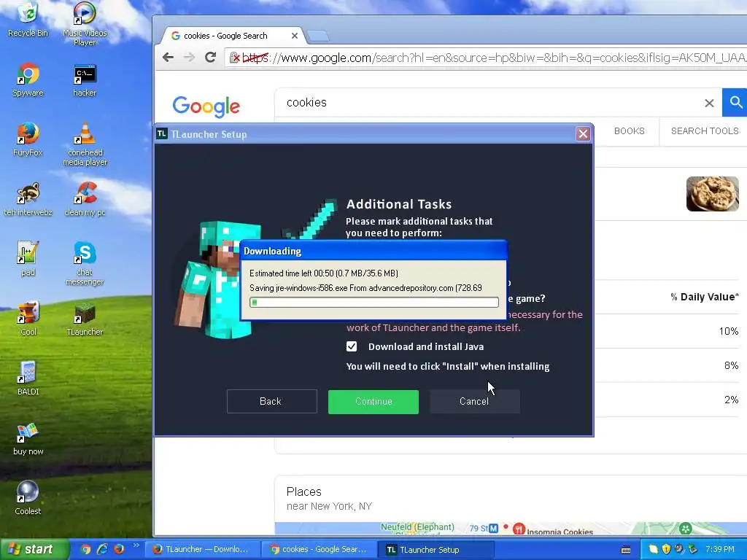Reload the Google search page
The width and height of the screenshot is (747, 560).
[211, 58]
